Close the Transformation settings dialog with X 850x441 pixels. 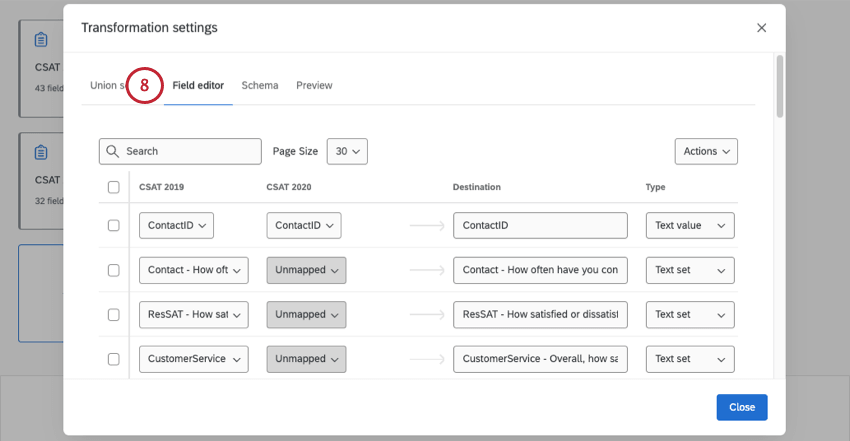pos(761,28)
